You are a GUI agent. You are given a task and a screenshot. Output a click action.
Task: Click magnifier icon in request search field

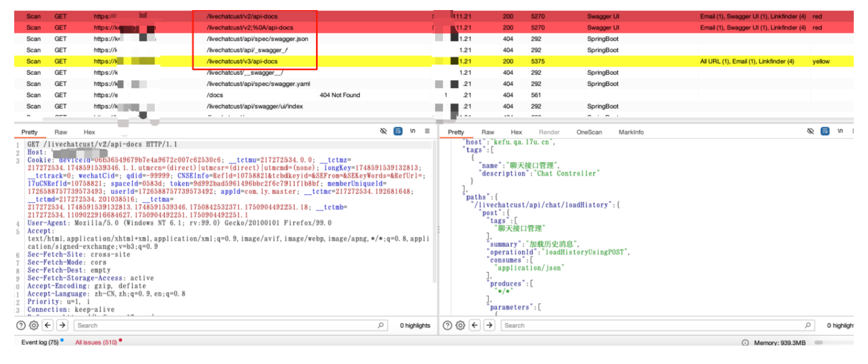point(381,325)
